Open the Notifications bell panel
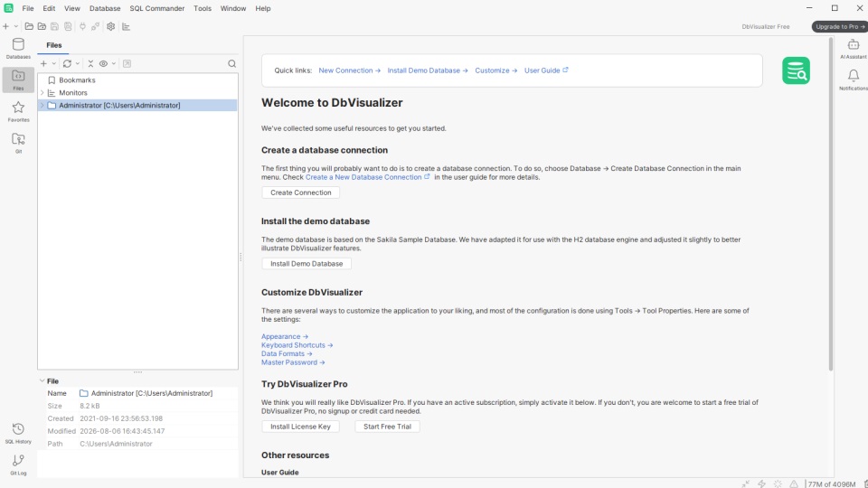The width and height of the screenshot is (868, 488). pos(853,80)
